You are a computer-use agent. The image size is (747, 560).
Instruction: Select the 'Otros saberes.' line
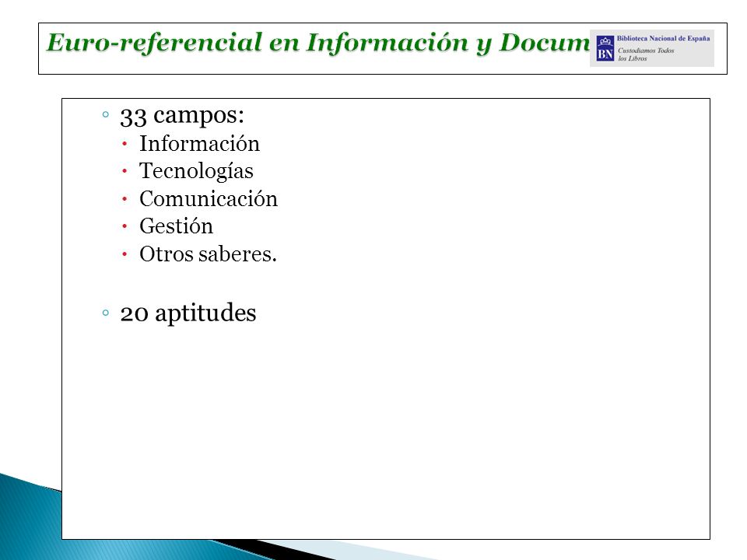(208, 254)
